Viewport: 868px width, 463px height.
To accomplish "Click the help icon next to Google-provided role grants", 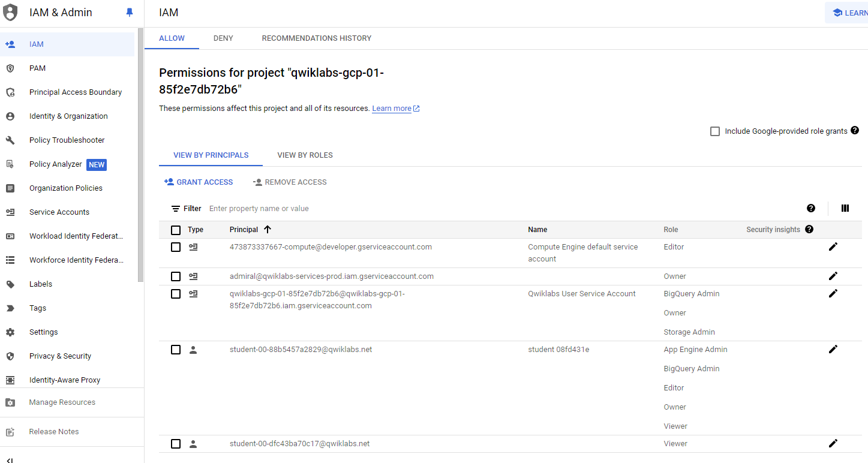I will point(855,130).
